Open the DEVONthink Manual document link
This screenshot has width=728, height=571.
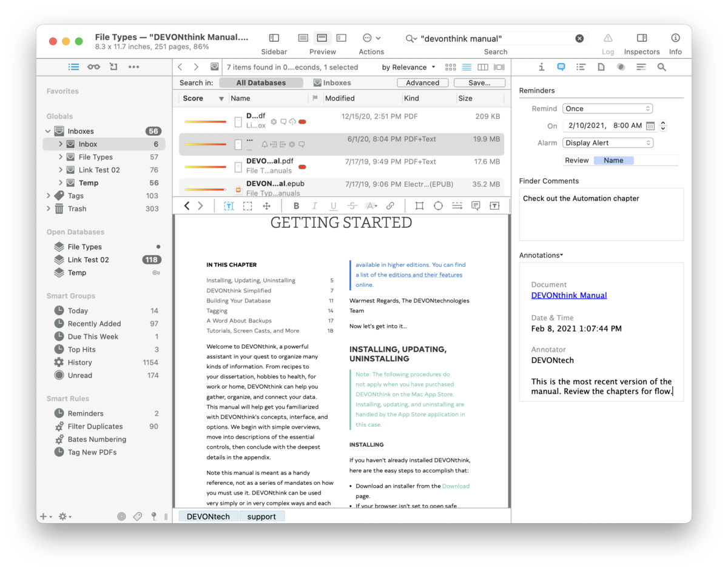point(569,295)
